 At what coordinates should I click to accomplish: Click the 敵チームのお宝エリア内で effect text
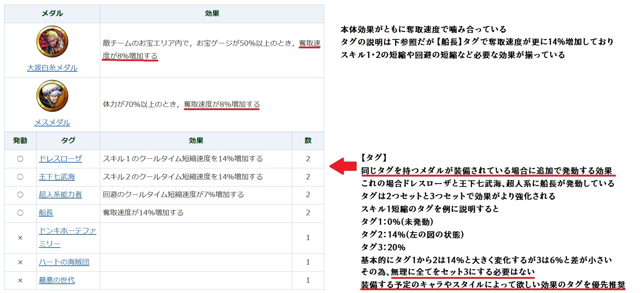tap(212, 50)
